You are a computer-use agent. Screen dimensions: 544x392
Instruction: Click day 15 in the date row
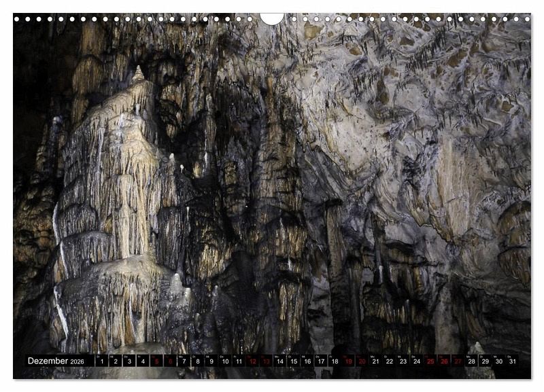tap(293, 361)
